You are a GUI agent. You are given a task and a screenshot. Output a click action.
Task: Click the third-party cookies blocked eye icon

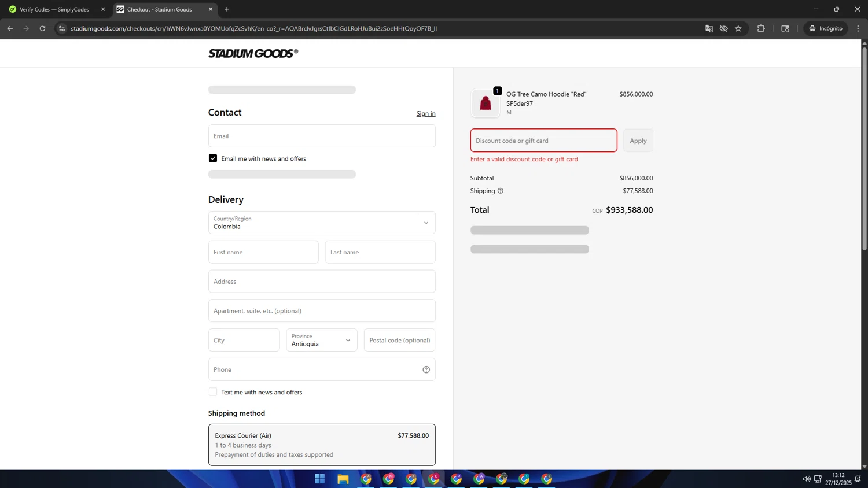tap(723, 28)
